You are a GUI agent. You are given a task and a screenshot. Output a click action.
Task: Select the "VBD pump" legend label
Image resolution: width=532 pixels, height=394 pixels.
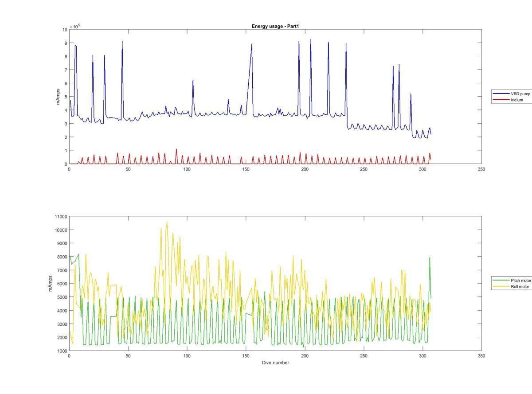(x=520, y=94)
